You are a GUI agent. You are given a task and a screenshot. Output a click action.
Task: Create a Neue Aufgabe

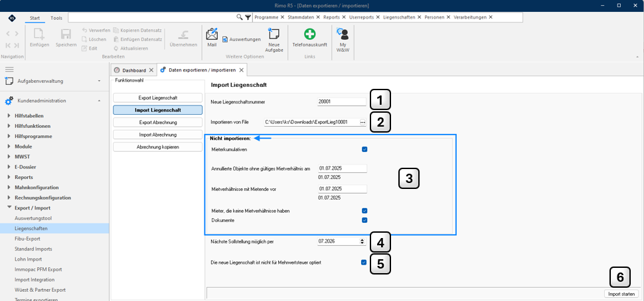(274, 40)
